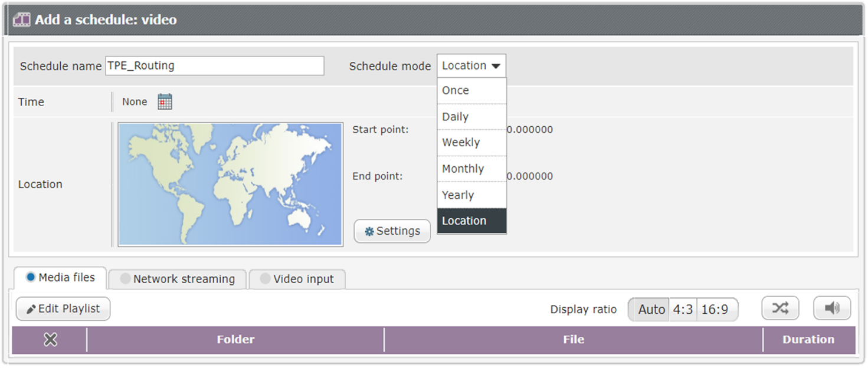
Task: Set display ratio to 4:3
Action: click(683, 310)
